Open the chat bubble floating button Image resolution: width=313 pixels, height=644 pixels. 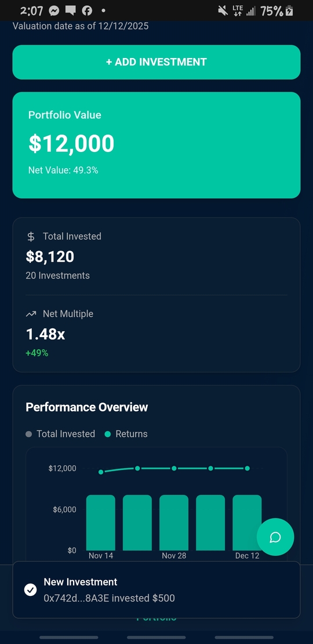coord(275,537)
